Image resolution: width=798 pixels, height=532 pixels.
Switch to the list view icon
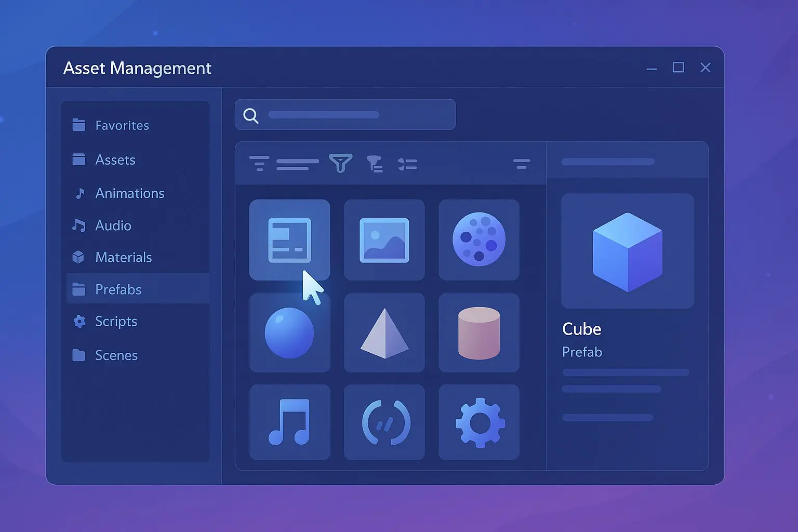[407, 164]
